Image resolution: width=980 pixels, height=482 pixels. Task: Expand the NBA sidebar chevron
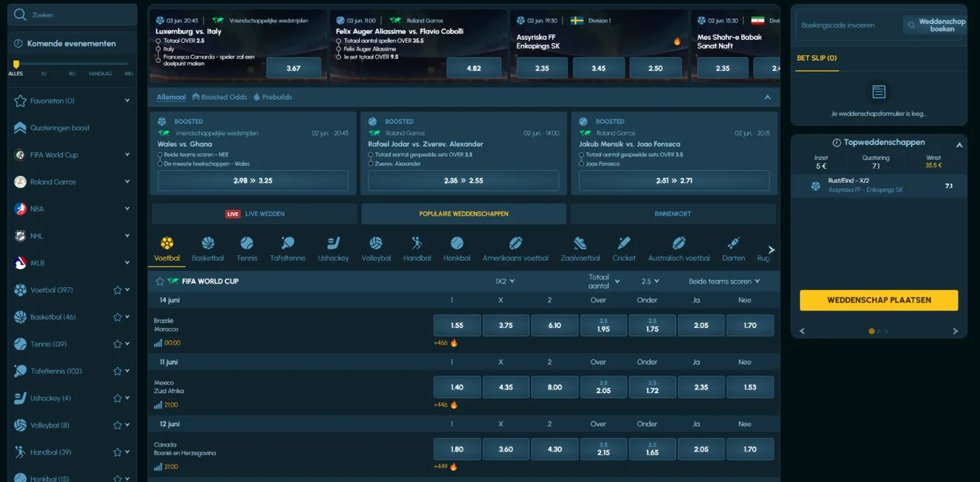pyautogui.click(x=127, y=209)
